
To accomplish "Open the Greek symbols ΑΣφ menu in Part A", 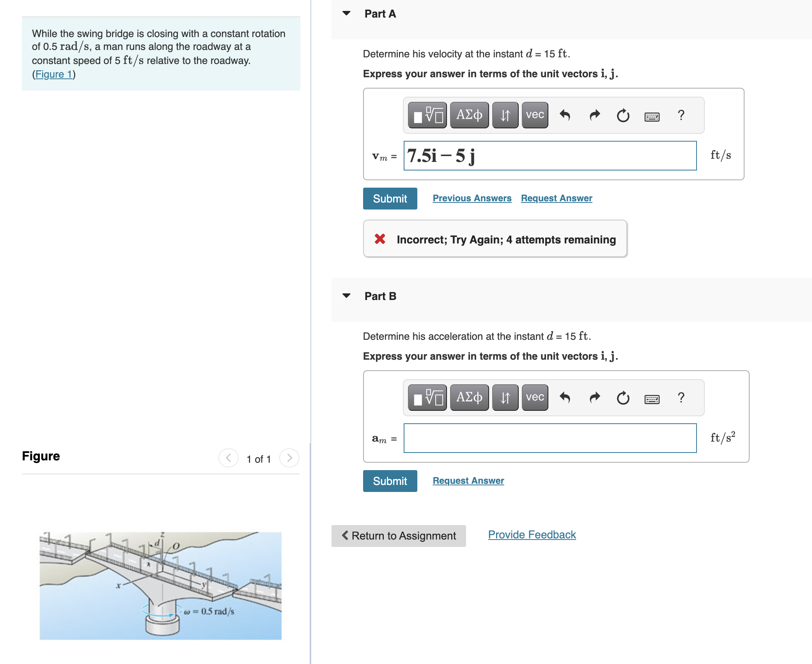I will [x=469, y=115].
